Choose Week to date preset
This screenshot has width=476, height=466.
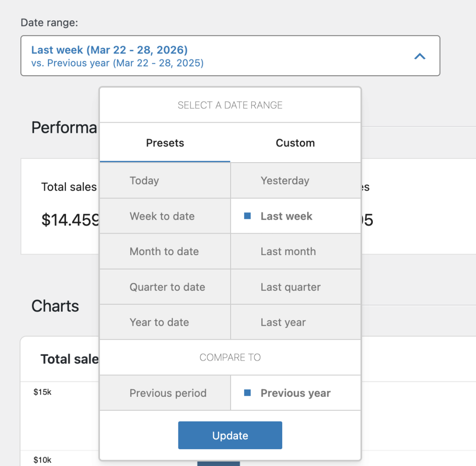165,216
